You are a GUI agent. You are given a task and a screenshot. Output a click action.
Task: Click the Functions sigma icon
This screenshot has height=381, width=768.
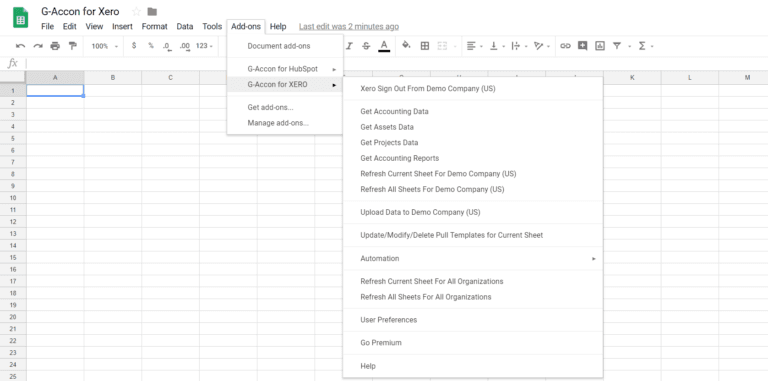642,46
